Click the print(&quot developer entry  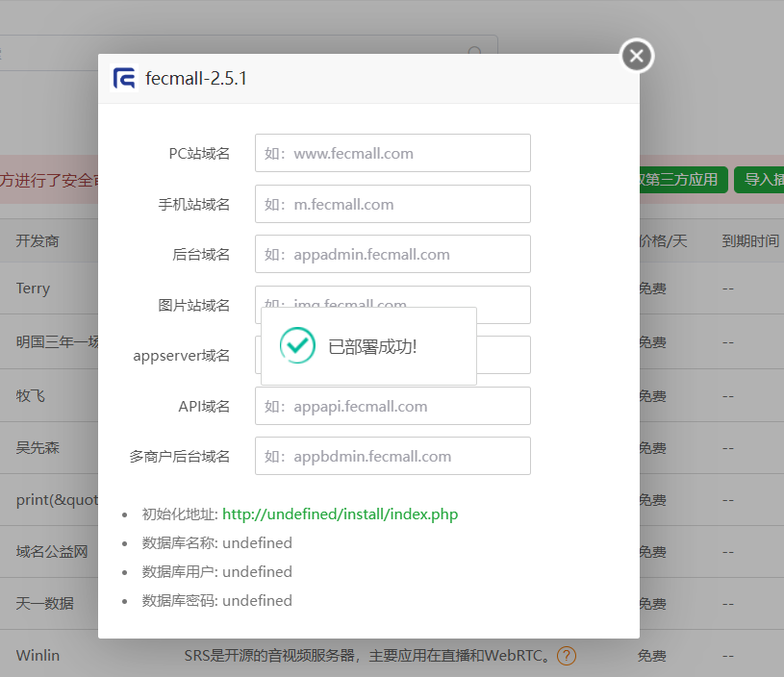(57, 500)
